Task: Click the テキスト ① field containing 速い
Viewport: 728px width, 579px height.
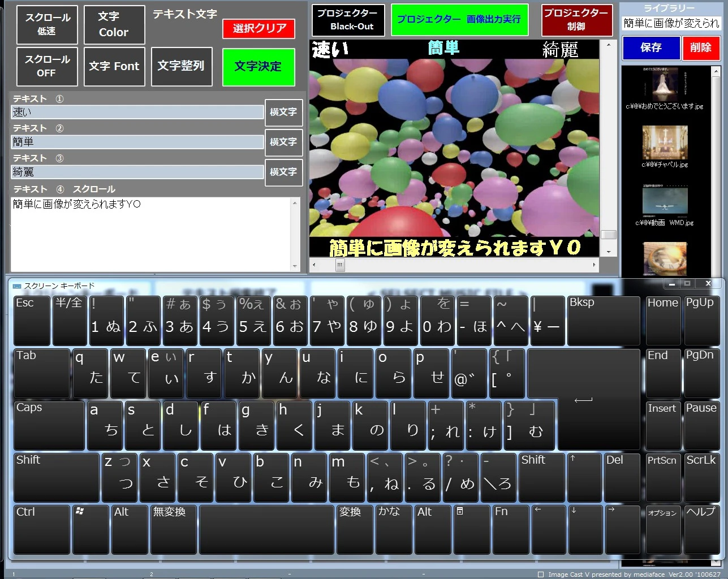Action: [137, 112]
